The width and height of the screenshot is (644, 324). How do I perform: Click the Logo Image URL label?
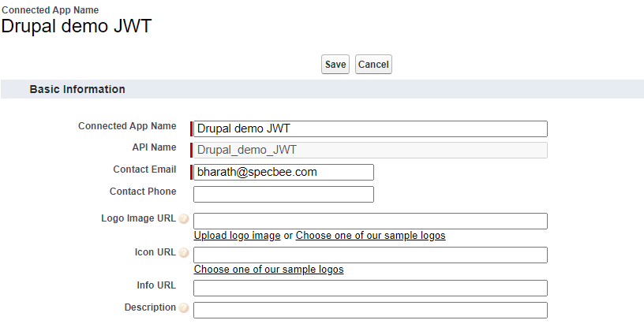(x=138, y=218)
